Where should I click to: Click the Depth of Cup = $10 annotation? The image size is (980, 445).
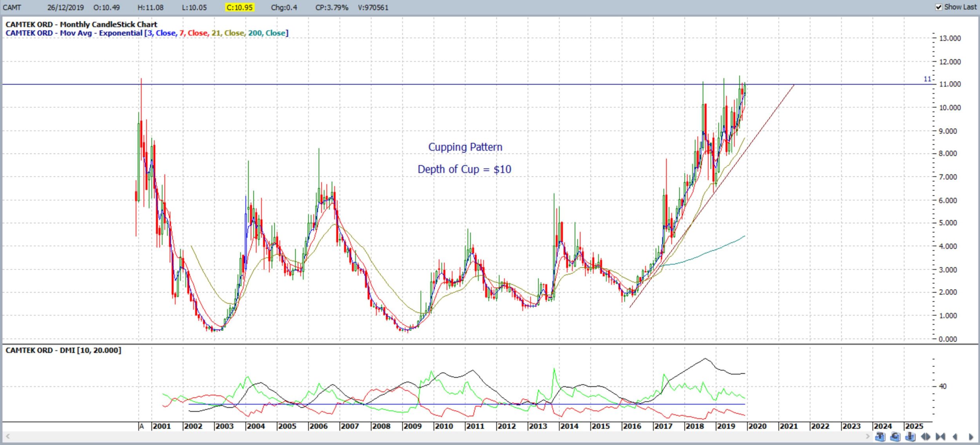click(465, 169)
